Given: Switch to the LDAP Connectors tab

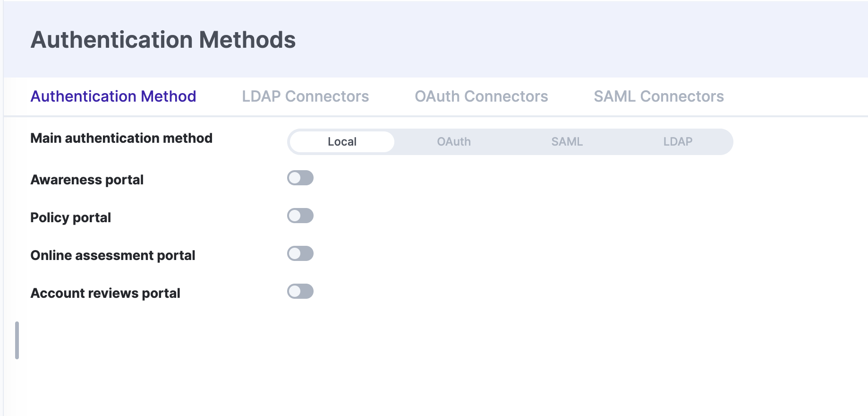Looking at the screenshot, I should coord(305,96).
